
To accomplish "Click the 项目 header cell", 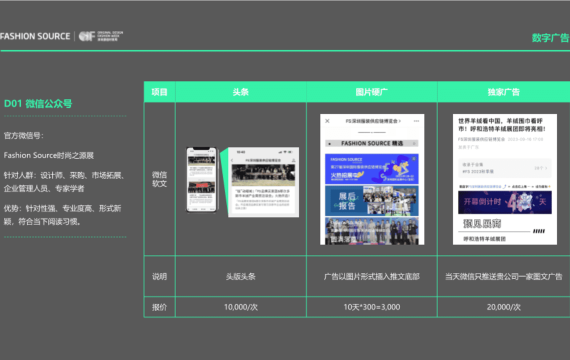I will 160,92.
